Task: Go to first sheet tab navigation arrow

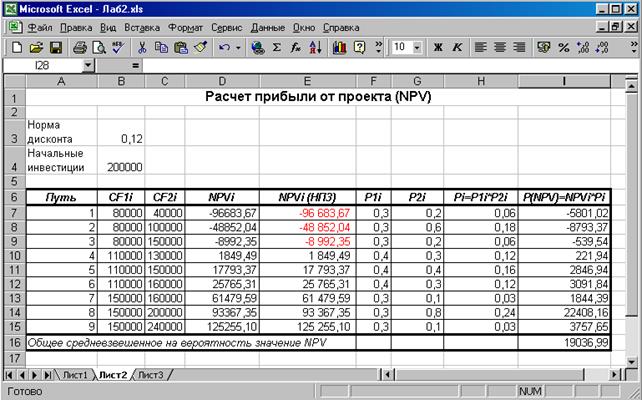Action: [9, 375]
